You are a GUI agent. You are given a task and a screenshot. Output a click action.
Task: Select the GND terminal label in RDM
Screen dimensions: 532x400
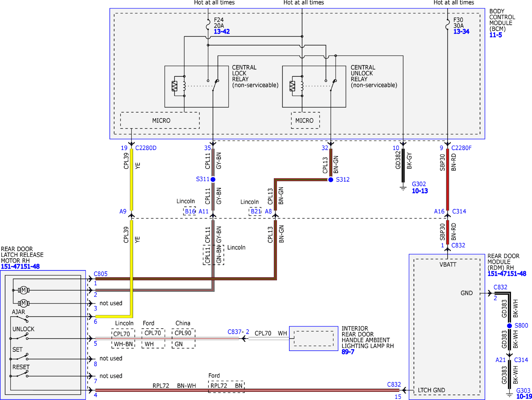pos(467,293)
